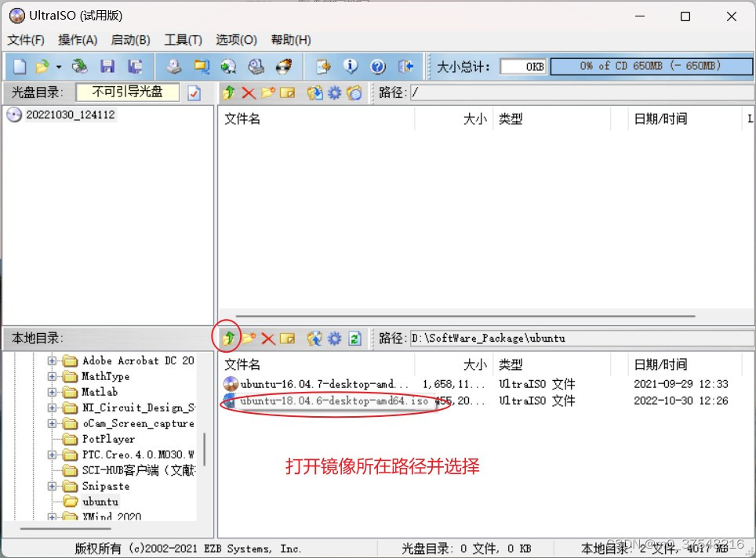Click red X delete in local directory toolbar
Image resolution: width=756 pixels, height=558 pixels.
[x=268, y=339]
